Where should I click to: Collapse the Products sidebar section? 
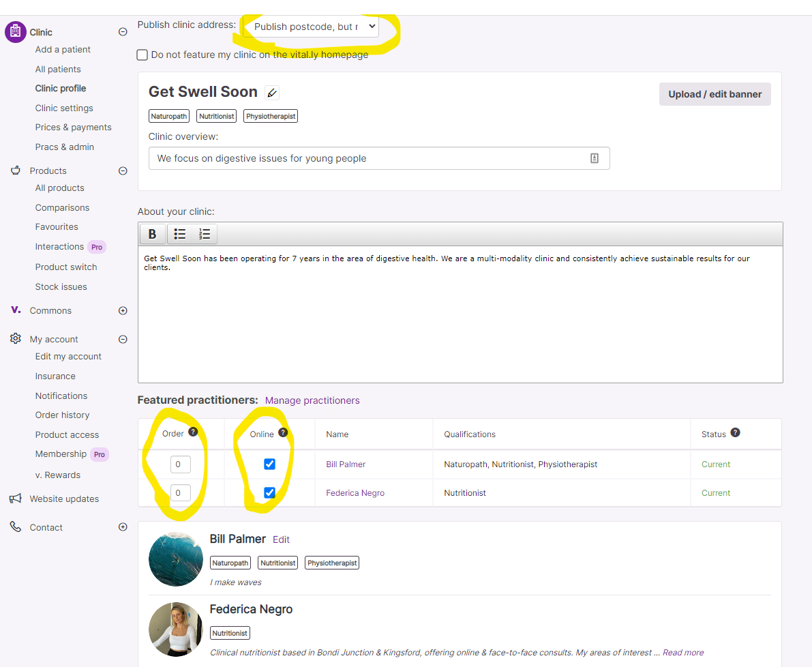click(123, 171)
